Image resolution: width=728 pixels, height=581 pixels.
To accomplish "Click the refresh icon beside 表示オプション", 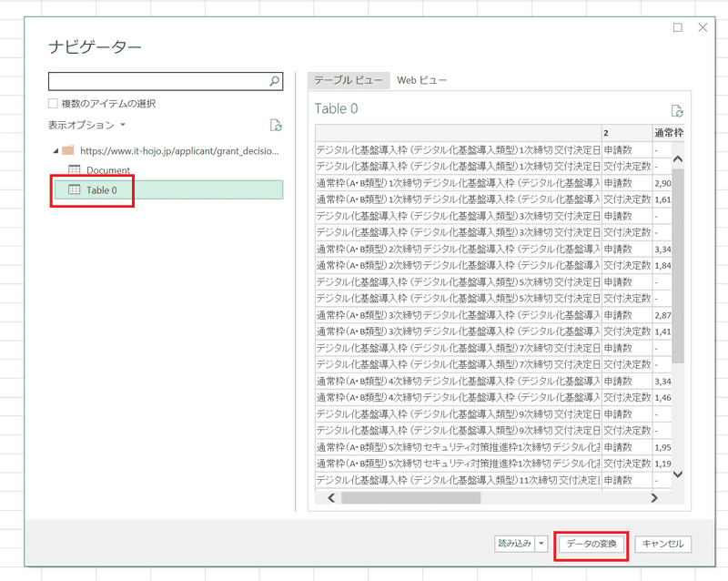I will coord(276,125).
